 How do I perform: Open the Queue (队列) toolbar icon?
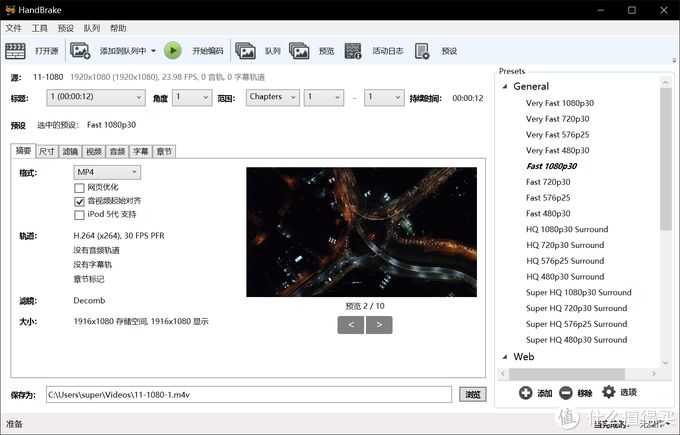click(246, 50)
